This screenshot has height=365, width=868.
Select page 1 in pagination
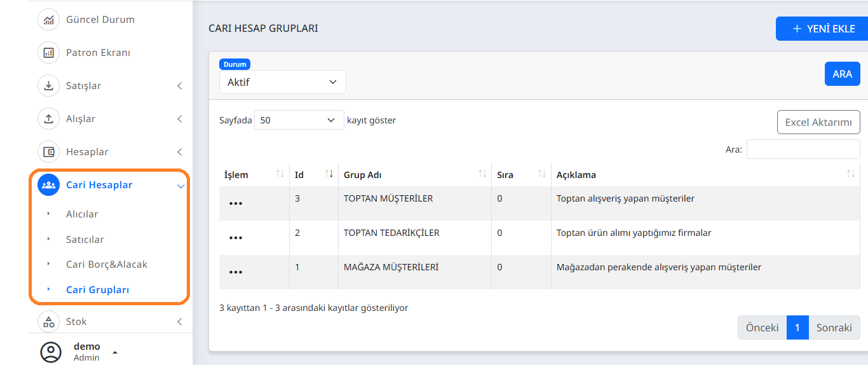pyautogui.click(x=797, y=327)
